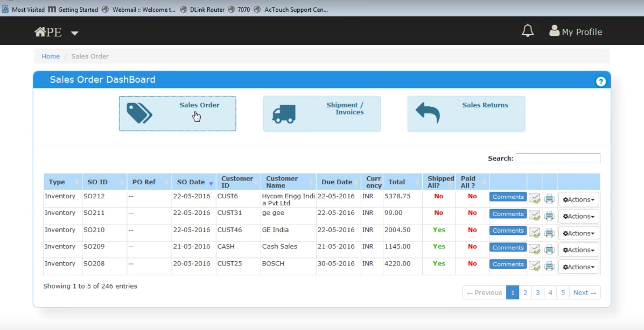
Task: Click the printer icon for SO211
Action: [x=549, y=216]
